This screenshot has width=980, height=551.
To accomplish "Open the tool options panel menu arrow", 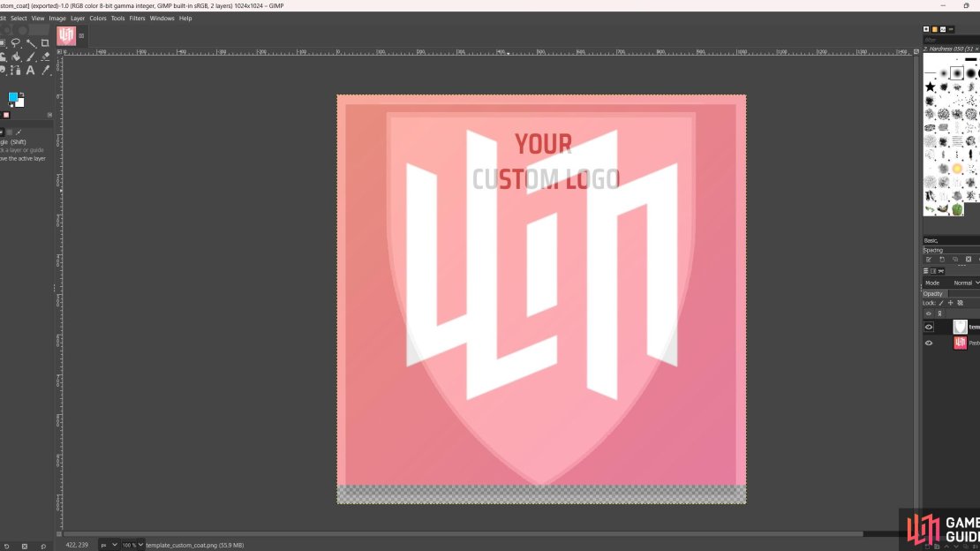I will 50,115.
